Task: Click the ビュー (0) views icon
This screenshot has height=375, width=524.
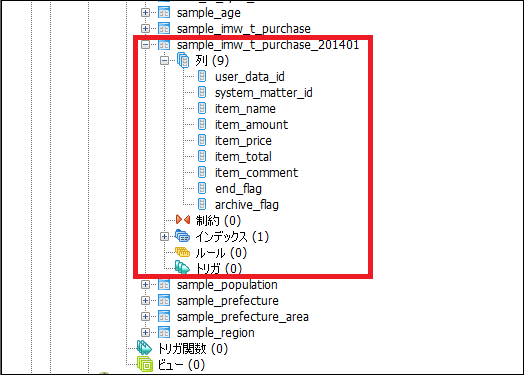Action: click(145, 364)
